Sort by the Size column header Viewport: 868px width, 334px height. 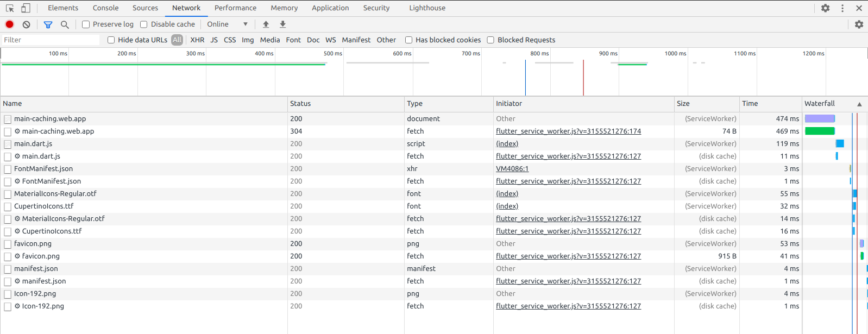click(x=707, y=104)
